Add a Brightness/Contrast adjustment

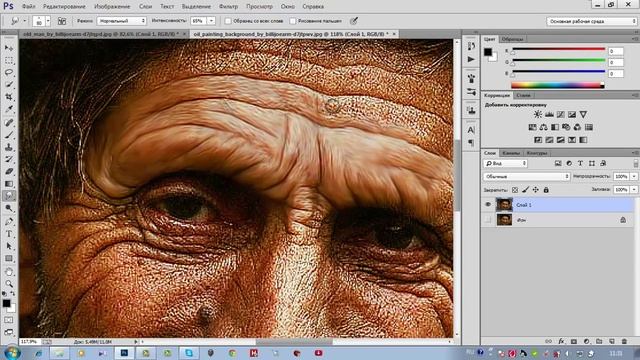point(538,115)
